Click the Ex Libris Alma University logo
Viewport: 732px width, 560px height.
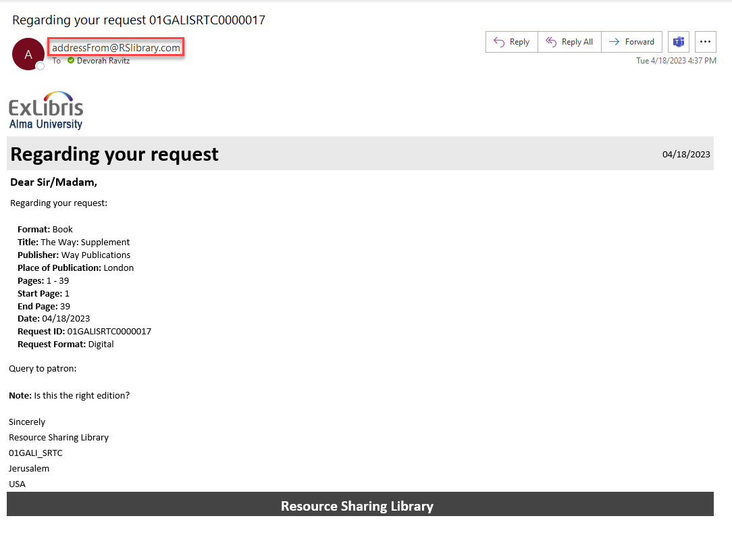46,110
